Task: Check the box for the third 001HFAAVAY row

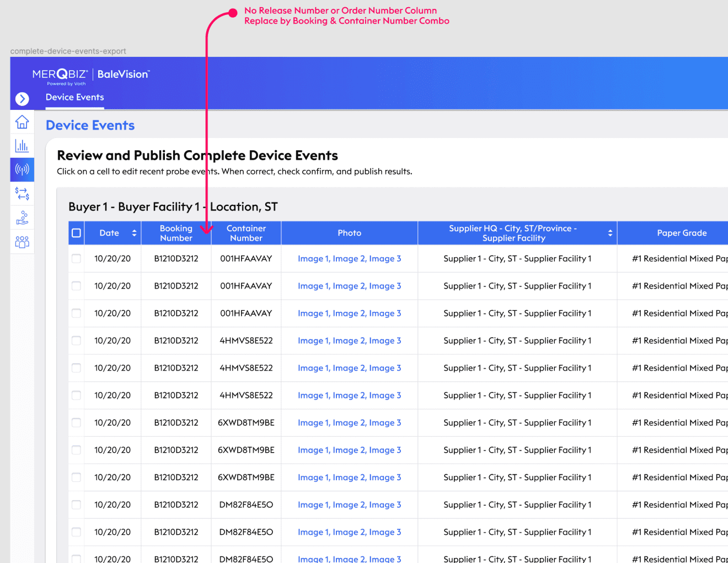Action: [x=77, y=313]
